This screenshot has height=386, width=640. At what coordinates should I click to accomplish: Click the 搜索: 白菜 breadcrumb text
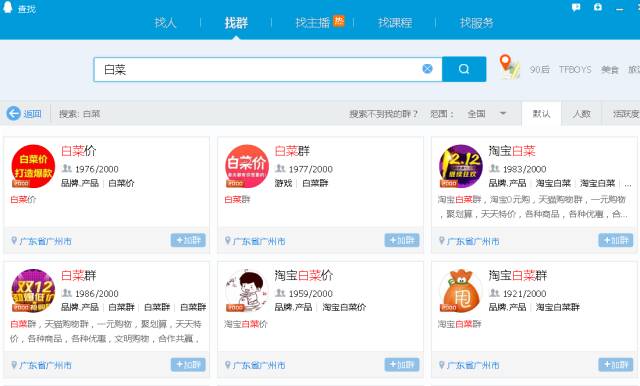tap(80, 114)
